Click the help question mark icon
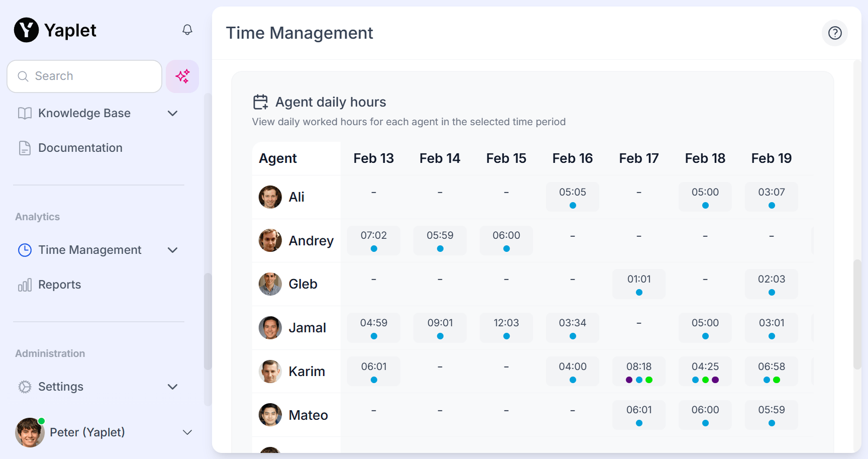 [834, 33]
